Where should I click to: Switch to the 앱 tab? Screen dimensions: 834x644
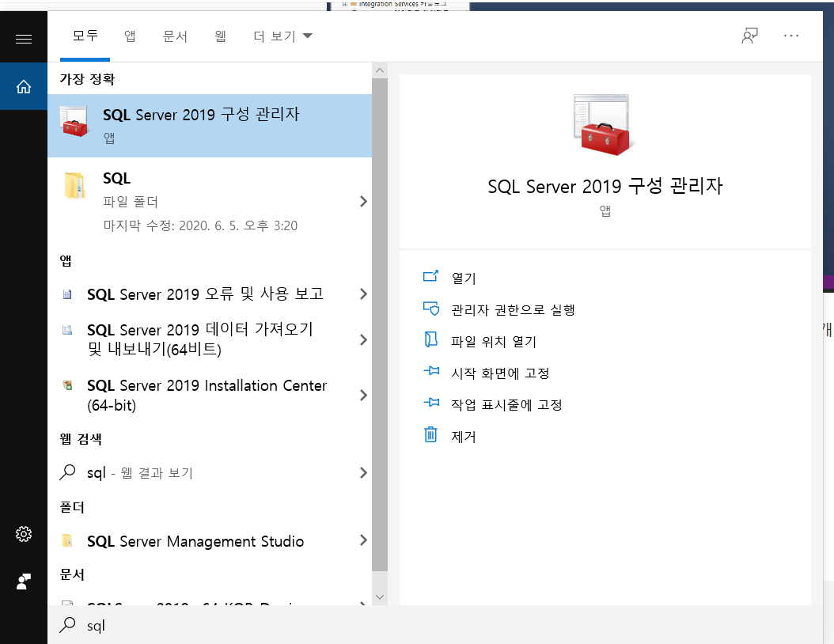[x=130, y=36]
